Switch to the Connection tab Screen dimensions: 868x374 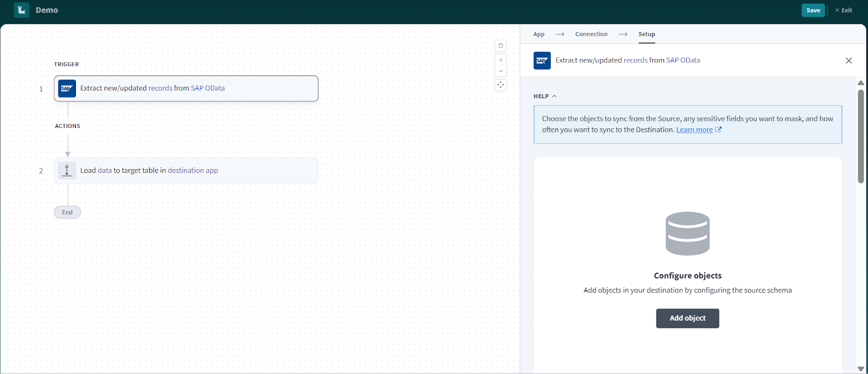point(591,34)
